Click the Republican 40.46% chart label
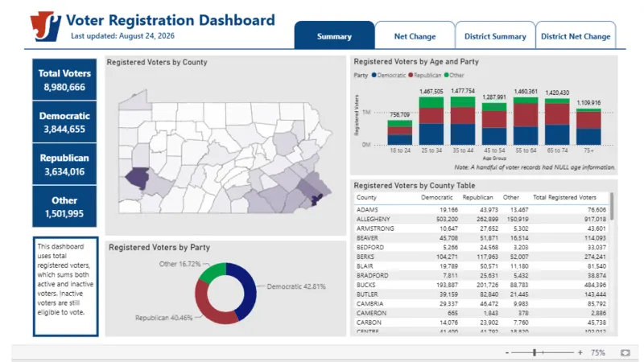The height and width of the screenshot is (362, 644). tap(164, 318)
